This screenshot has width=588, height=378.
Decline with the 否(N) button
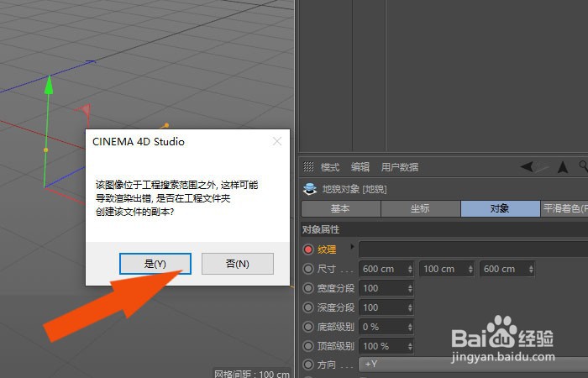pyautogui.click(x=238, y=264)
